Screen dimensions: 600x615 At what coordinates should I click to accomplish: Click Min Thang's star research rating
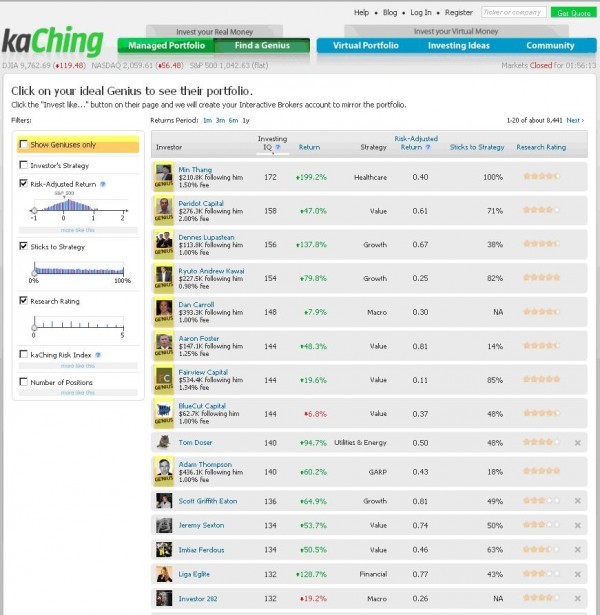point(541,176)
